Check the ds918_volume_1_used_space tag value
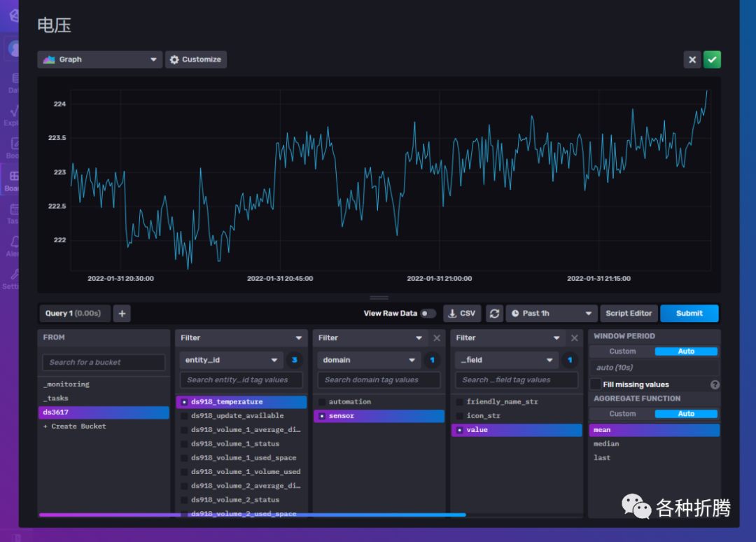Image resolution: width=756 pixels, height=542 pixels. [x=241, y=457]
